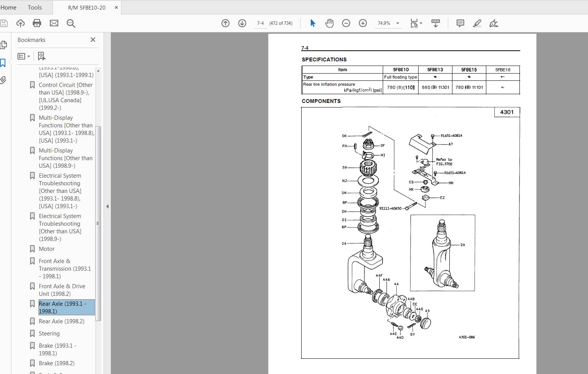Open the Attachments panel
Image resolution: width=588 pixels, height=374 pixels.
(4, 80)
